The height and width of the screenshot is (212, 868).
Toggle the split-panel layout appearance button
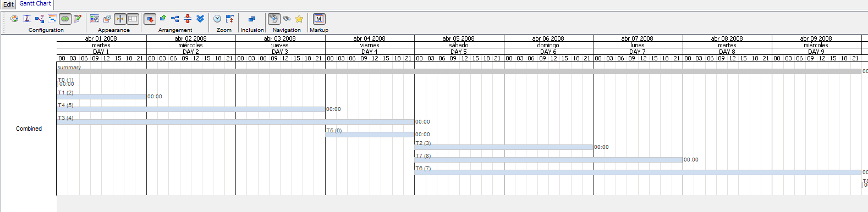(133, 19)
